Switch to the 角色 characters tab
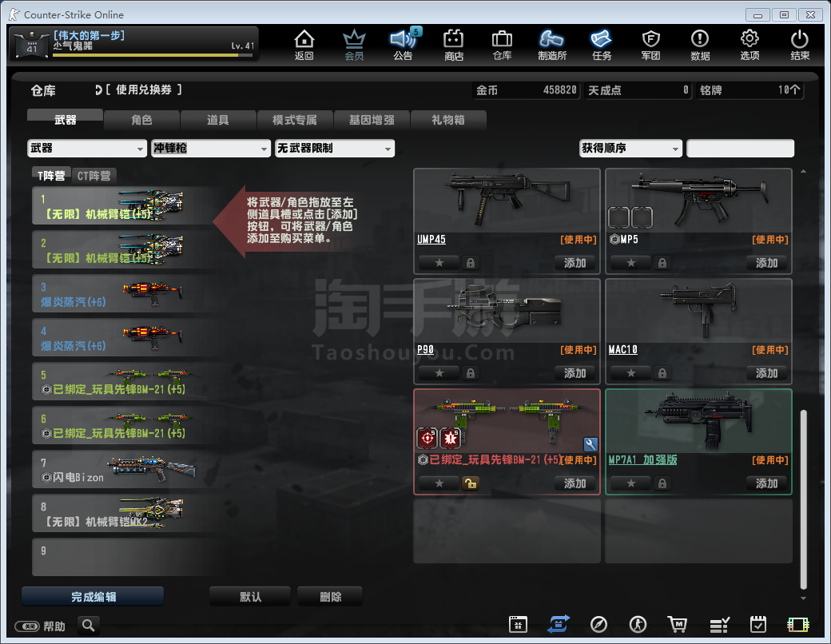The image size is (831, 644). tap(141, 120)
